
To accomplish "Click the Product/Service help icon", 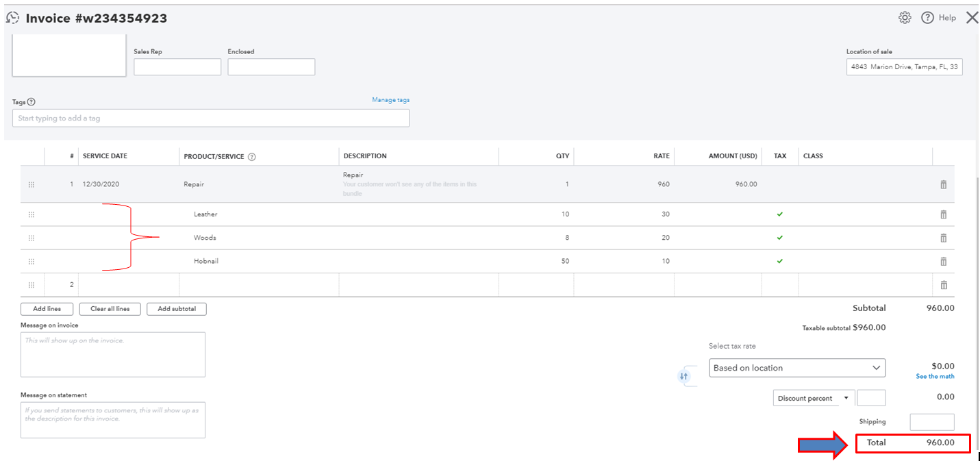I will coord(253,156).
